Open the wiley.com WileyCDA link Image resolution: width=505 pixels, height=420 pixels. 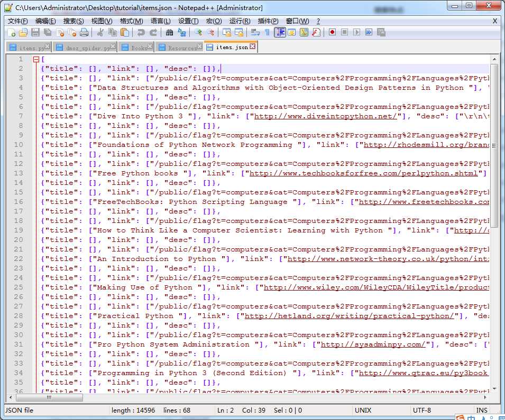click(376, 287)
